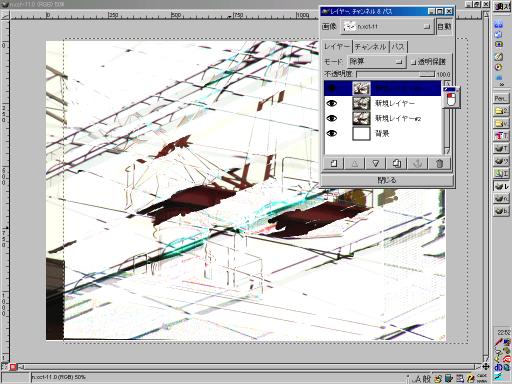Viewport: 512px width, 384px height.
Task: Enable the 透明保護 checkbox
Action: coord(414,62)
